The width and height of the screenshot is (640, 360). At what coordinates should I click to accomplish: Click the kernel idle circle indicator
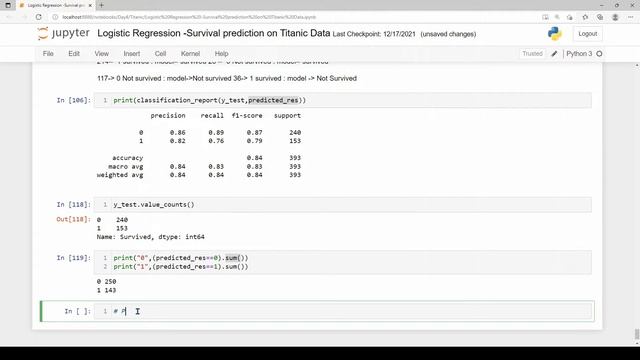point(599,53)
